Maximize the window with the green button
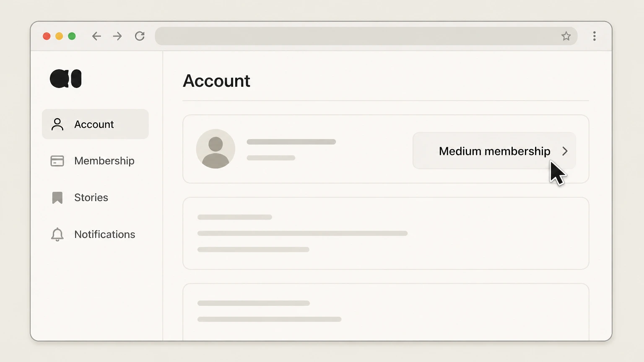The height and width of the screenshot is (362, 644). tap(72, 36)
